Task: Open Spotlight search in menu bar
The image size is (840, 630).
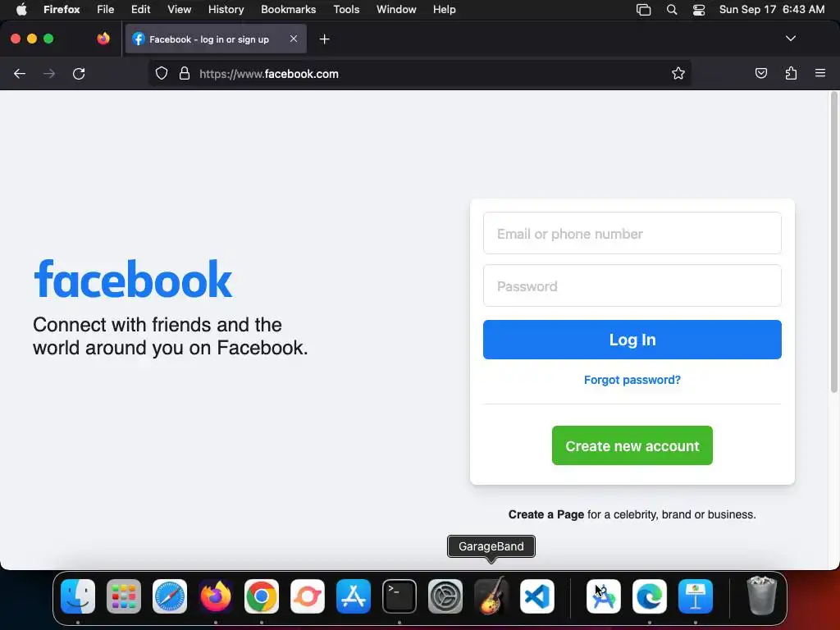Action: coord(672,10)
